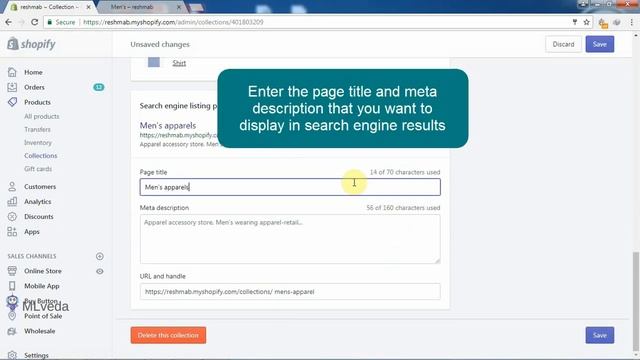Open Orders via its inbox icon
Image resolution: width=640 pixels, height=360 pixels.
click(x=12, y=87)
